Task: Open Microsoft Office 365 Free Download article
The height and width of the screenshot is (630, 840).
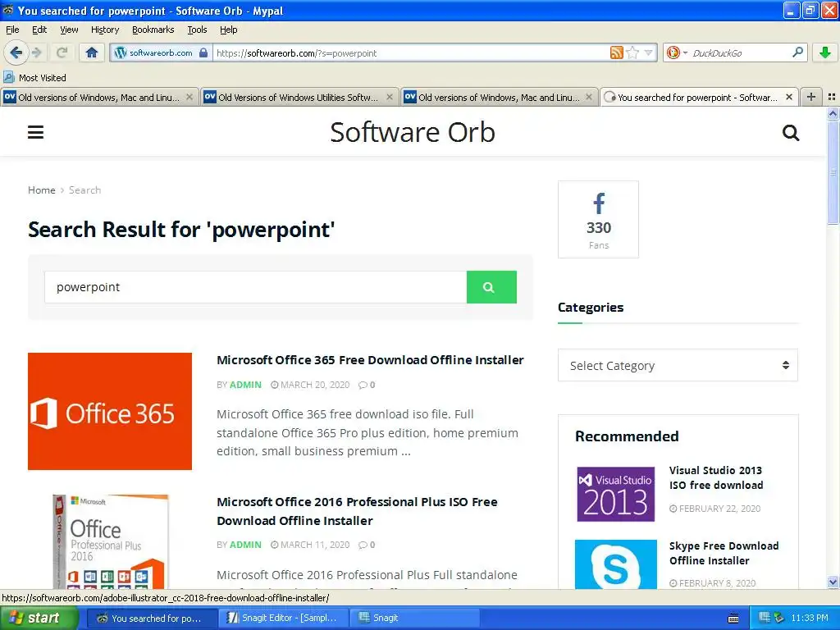Action: 370,360
